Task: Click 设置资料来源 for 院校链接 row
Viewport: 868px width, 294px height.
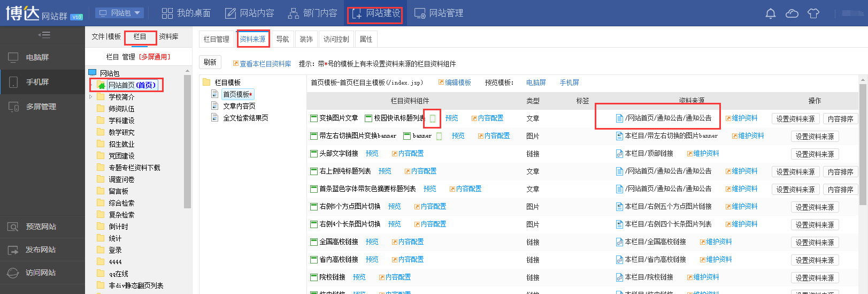Action: [815, 278]
